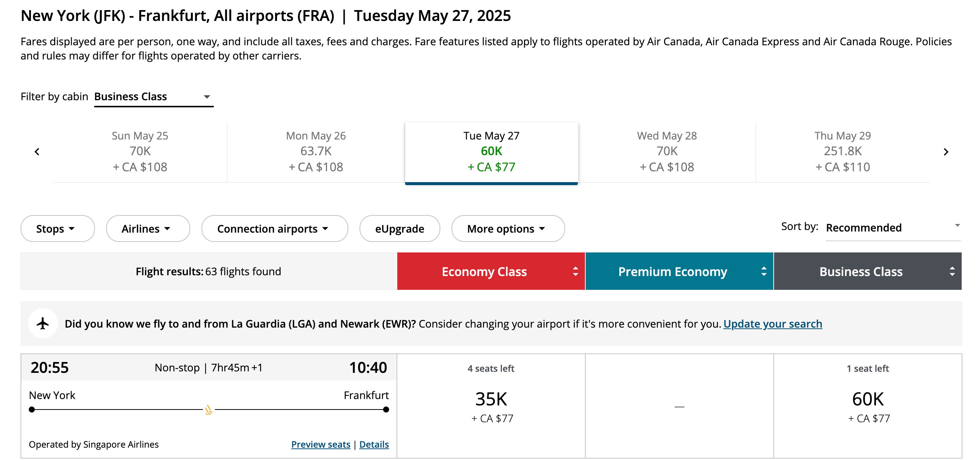980x460 pixels.
Task: Click the Singapore Airlines logo on flight line
Action: [x=209, y=410]
